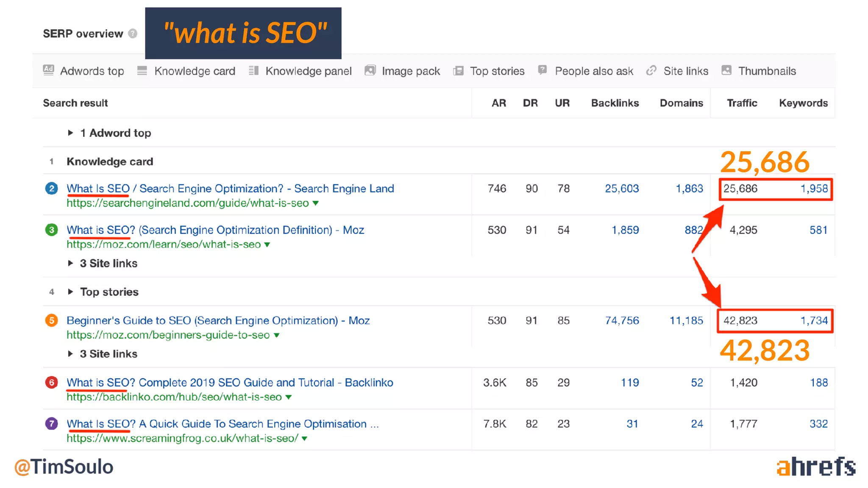This screenshot has height=488, width=868.
Task: Click the Knowledge card icon
Action: pyautogui.click(x=142, y=70)
